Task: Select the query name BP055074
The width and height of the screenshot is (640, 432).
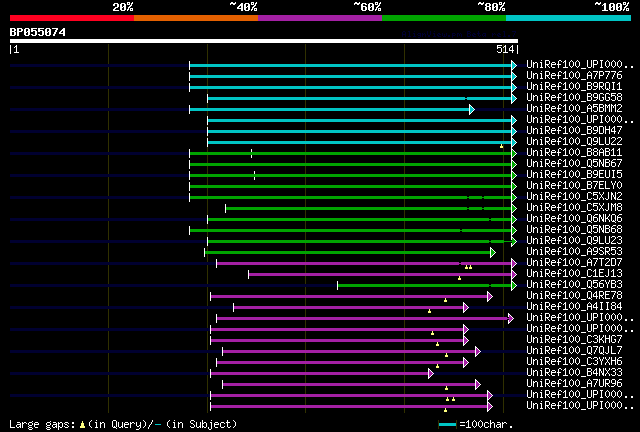Action: pos(38,32)
